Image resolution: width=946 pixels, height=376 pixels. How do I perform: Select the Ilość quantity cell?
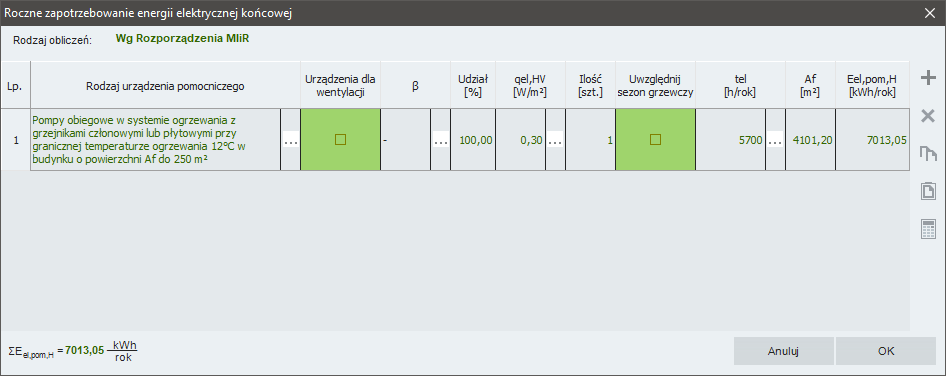point(591,140)
